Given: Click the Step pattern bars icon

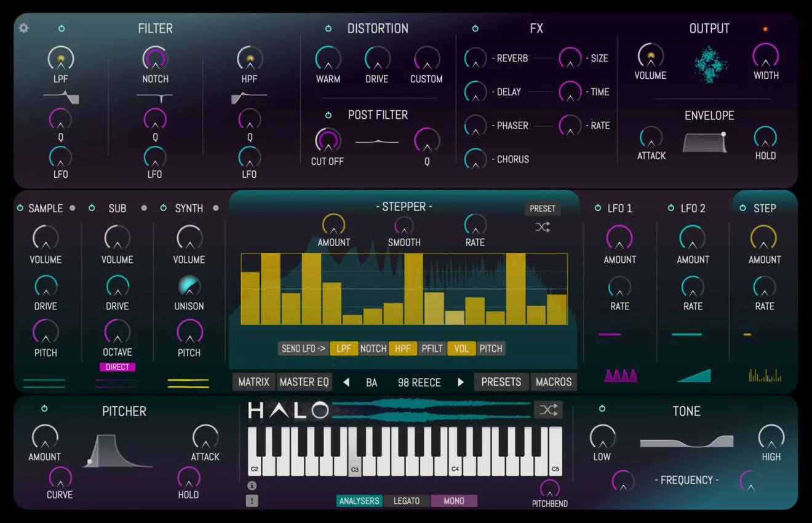Looking at the screenshot, I should pos(765,375).
